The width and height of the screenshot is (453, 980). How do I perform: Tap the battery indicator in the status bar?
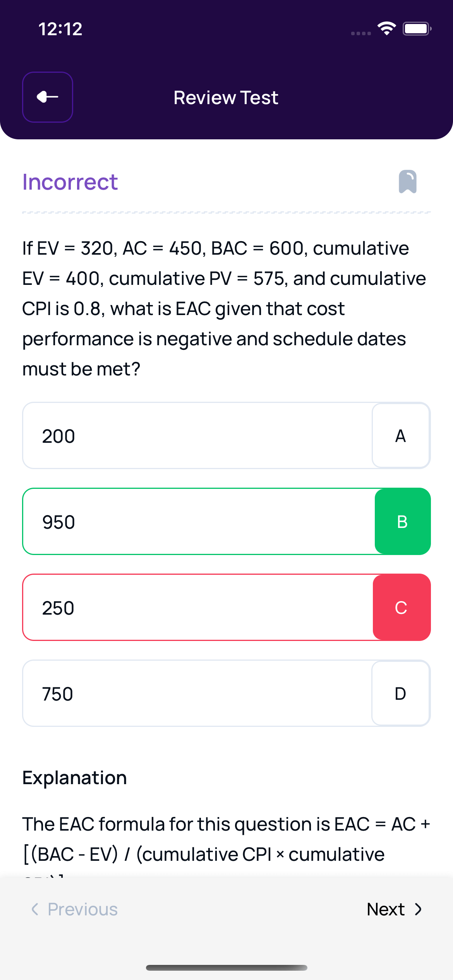pos(415,28)
